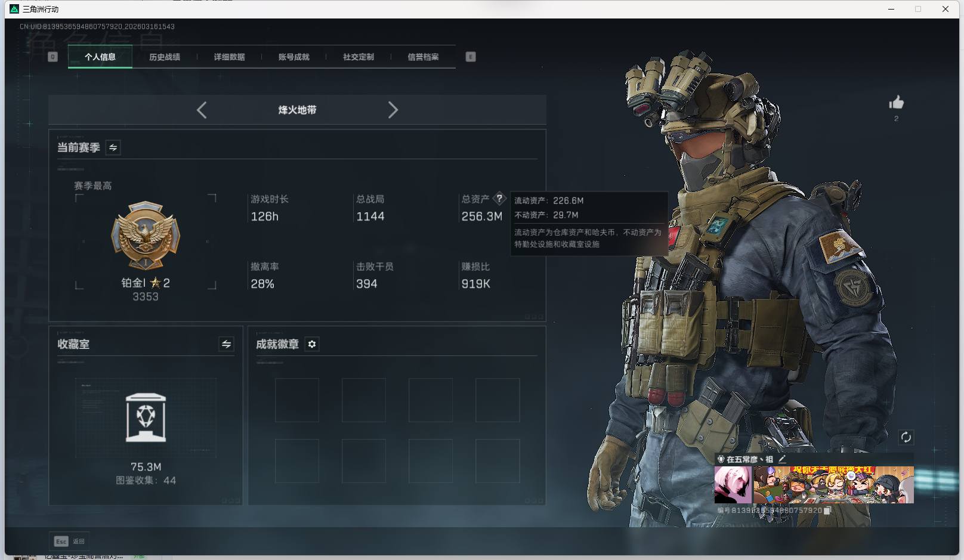This screenshot has width=964, height=560.
Task: Click the platinum rank badge emblem
Action: pyautogui.click(x=146, y=235)
